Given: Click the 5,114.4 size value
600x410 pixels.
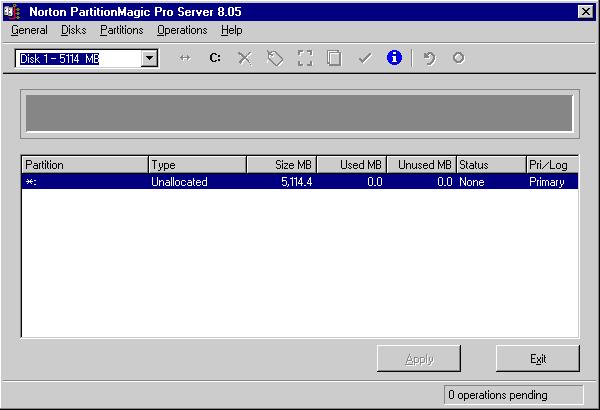Looking at the screenshot, I should pos(297,182).
